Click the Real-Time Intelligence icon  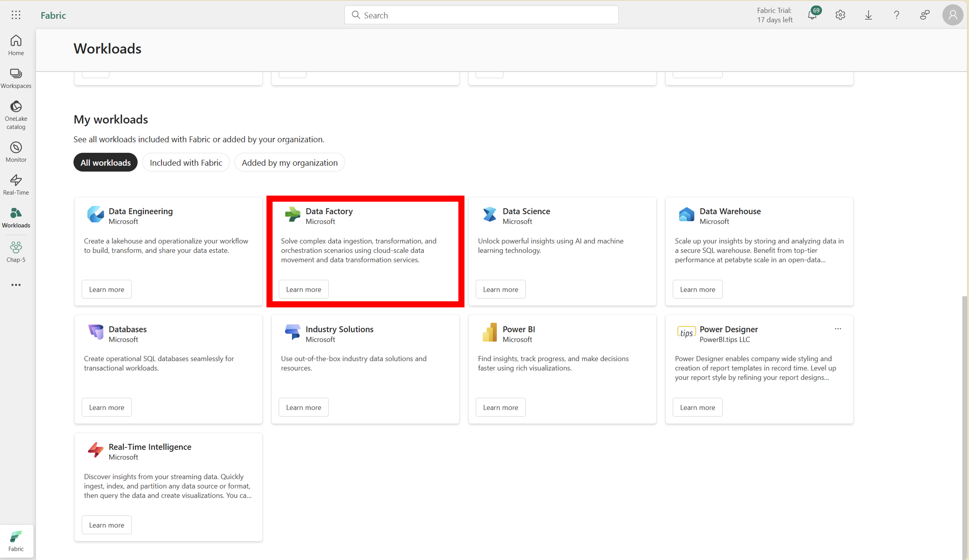tap(95, 450)
